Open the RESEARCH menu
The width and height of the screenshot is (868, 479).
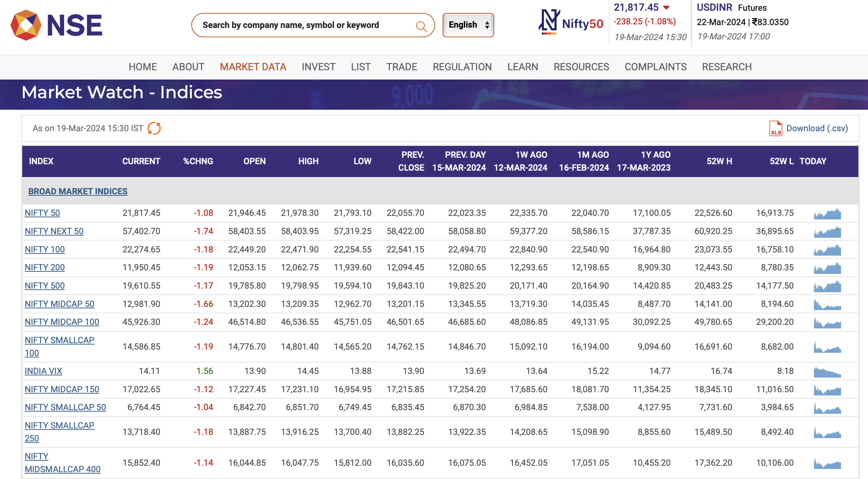727,67
